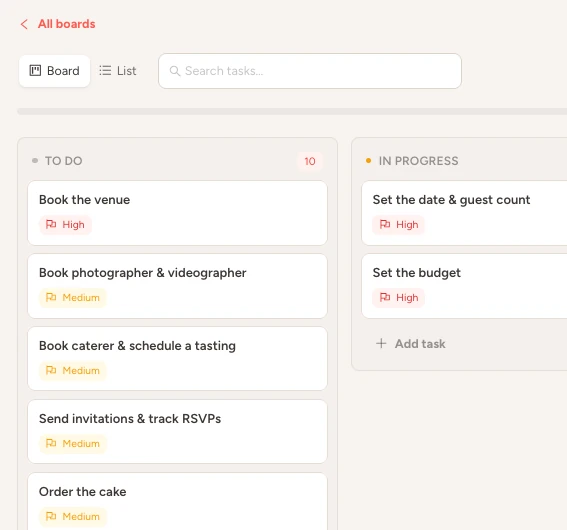The image size is (567, 530).
Task: Open the Send invitations & track RSVPs card
Action: pos(178,432)
